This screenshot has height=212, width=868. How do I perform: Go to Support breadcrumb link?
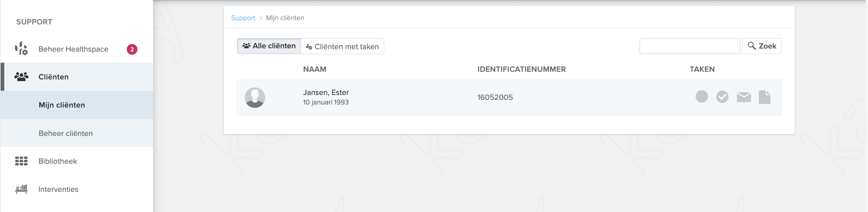(243, 18)
